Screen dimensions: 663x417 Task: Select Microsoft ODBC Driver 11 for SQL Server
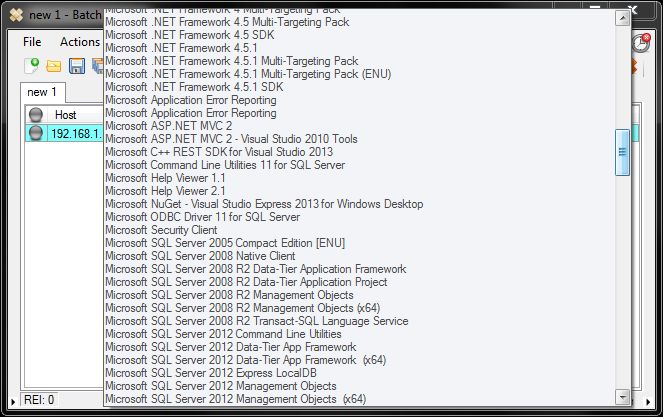coord(203,217)
